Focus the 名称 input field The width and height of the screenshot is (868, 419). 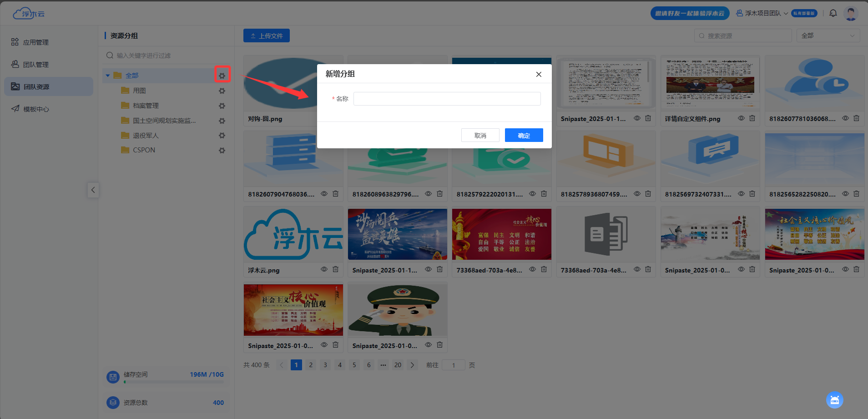tap(447, 99)
